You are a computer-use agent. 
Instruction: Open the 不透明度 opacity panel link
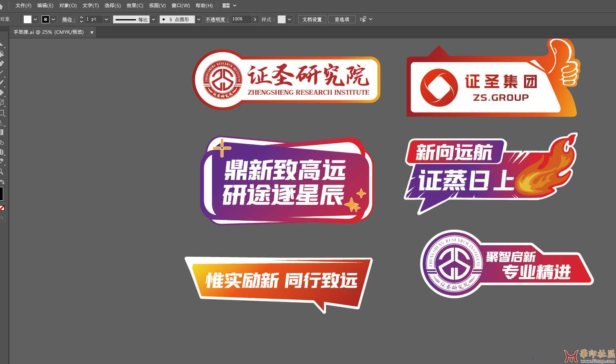[217, 20]
